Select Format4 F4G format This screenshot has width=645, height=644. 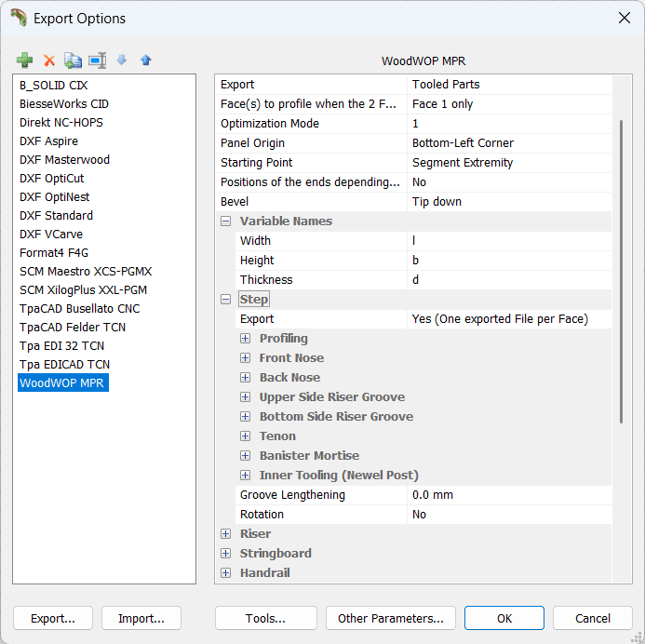[x=54, y=252]
